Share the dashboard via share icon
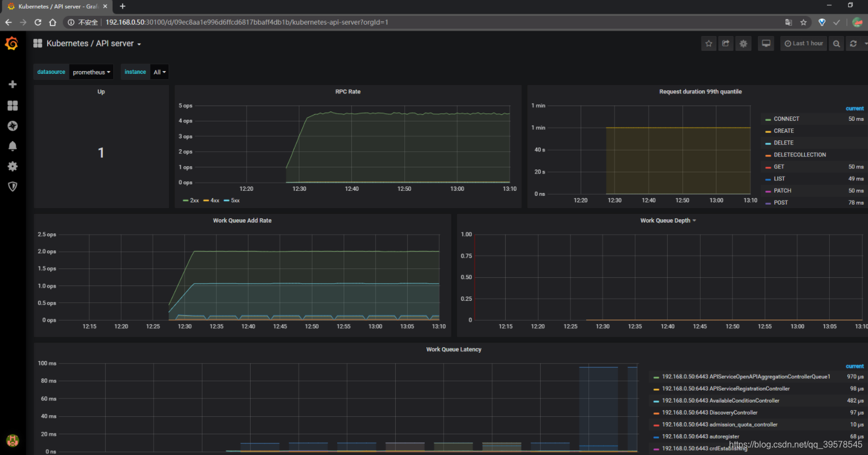Image resolution: width=868 pixels, height=455 pixels. click(x=726, y=43)
